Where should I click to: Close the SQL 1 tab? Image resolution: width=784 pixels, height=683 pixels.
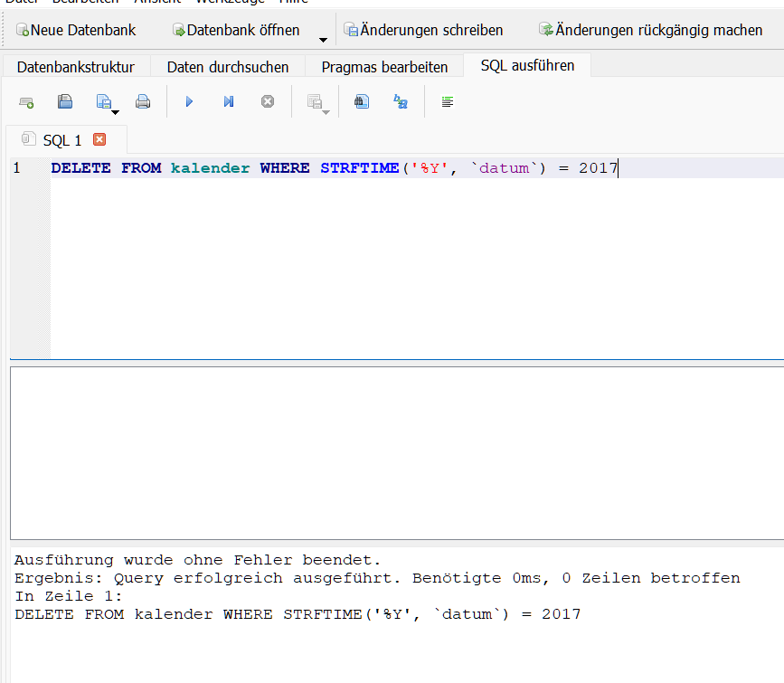point(99,139)
